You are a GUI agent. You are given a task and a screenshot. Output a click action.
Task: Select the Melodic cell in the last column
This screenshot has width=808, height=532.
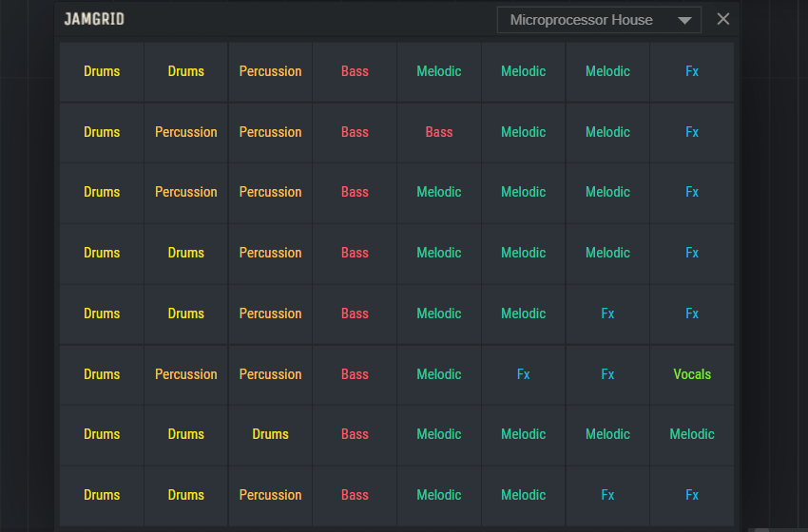tap(692, 434)
